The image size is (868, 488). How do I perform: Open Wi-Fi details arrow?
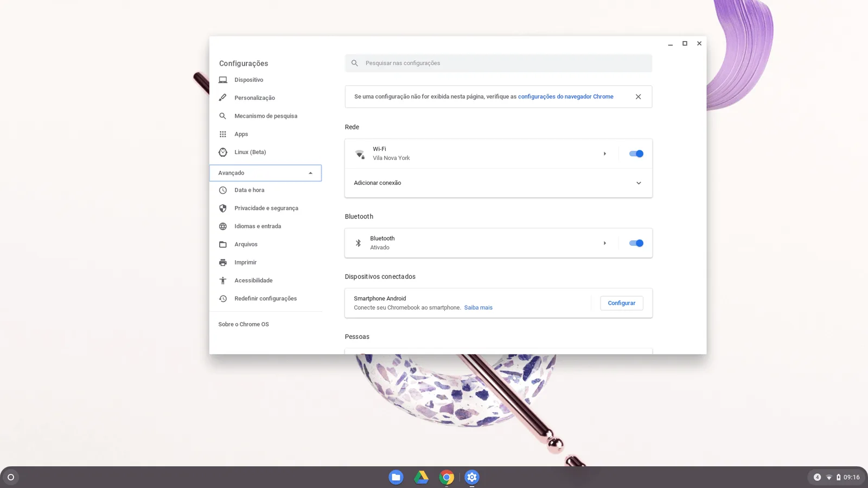pyautogui.click(x=605, y=153)
